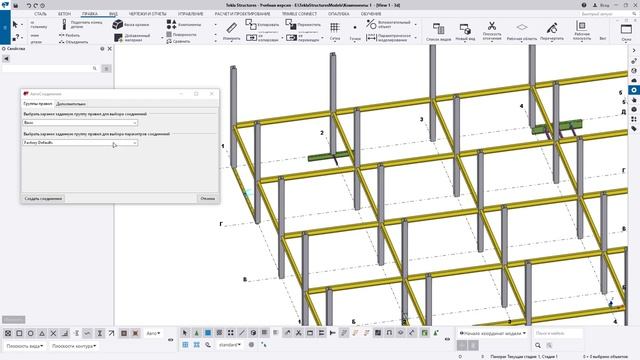Toggle the blue parts selection switch
This screenshot has height=360, width=640.
click(x=208, y=333)
